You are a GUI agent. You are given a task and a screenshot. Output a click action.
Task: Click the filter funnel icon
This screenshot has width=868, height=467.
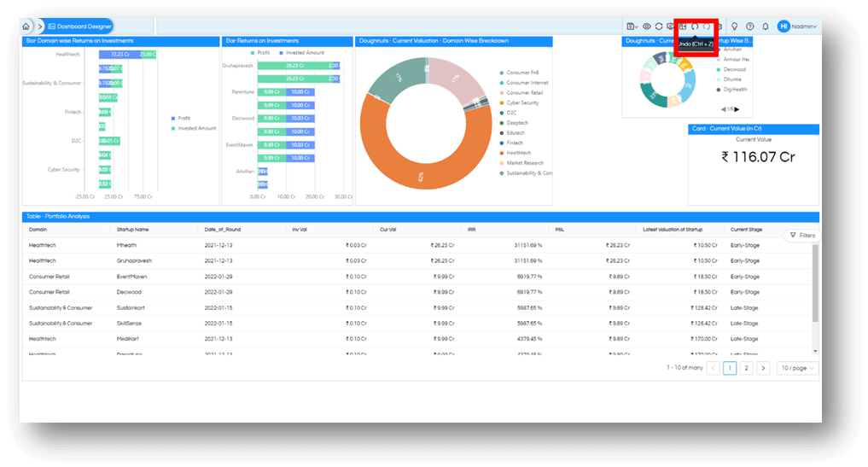[x=793, y=236]
